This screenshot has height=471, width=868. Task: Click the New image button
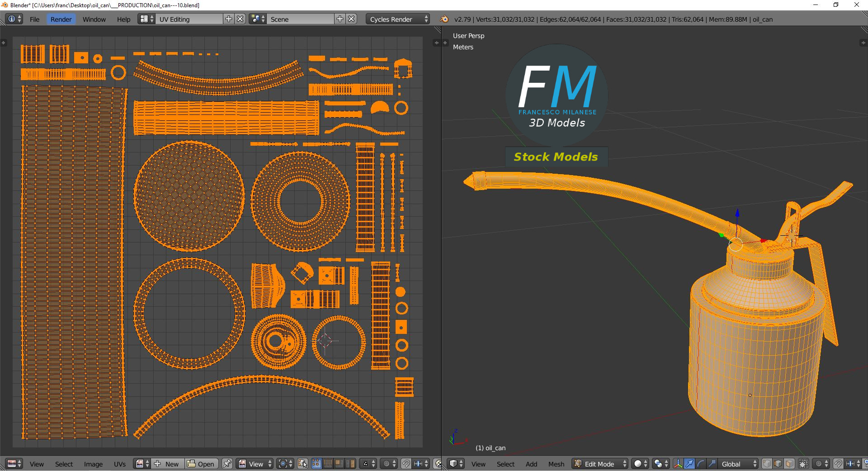tap(168, 464)
